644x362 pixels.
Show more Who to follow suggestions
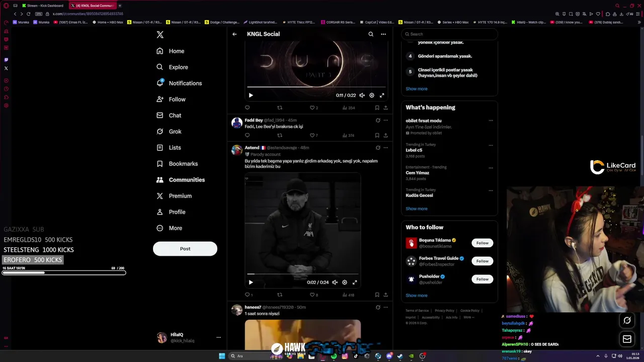(x=417, y=296)
